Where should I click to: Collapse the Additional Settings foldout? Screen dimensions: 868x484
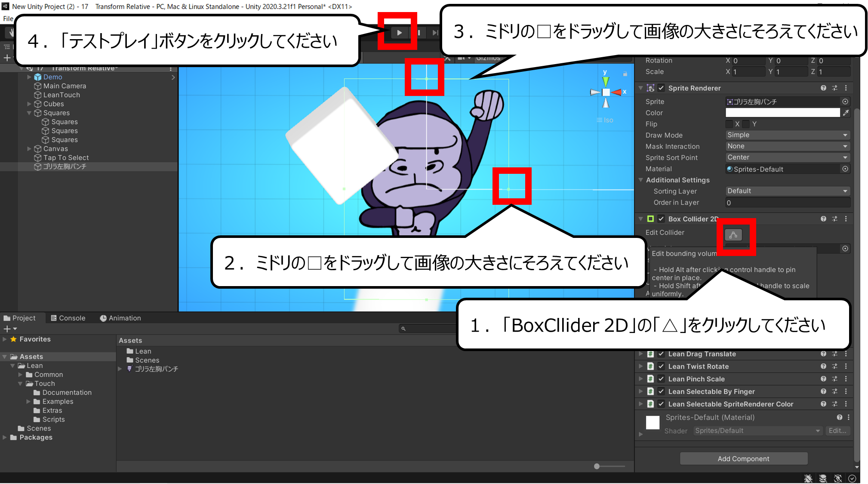641,180
